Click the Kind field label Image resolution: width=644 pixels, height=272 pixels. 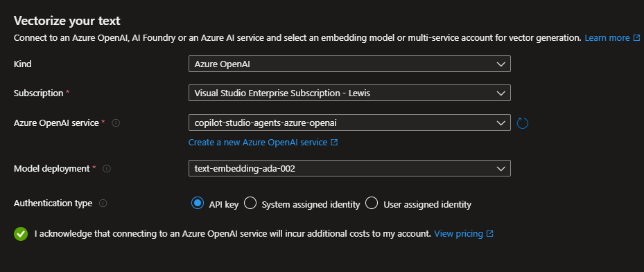coord(23,64)
